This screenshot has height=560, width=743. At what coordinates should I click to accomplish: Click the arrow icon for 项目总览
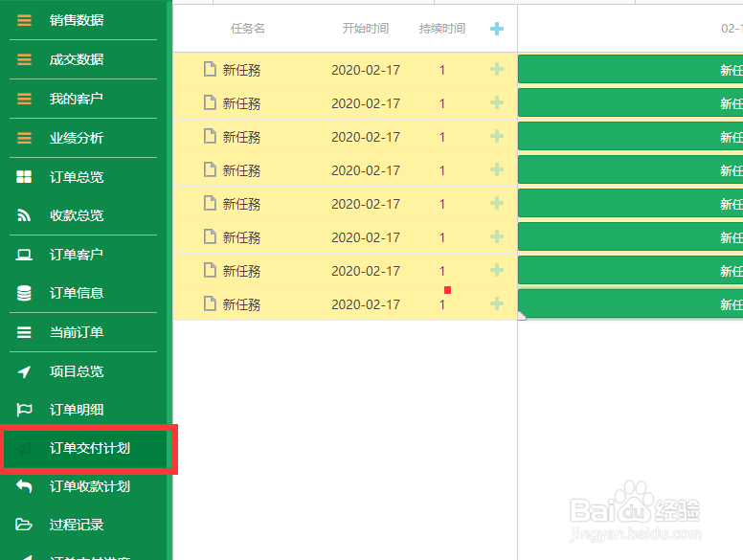coord(24,371)
